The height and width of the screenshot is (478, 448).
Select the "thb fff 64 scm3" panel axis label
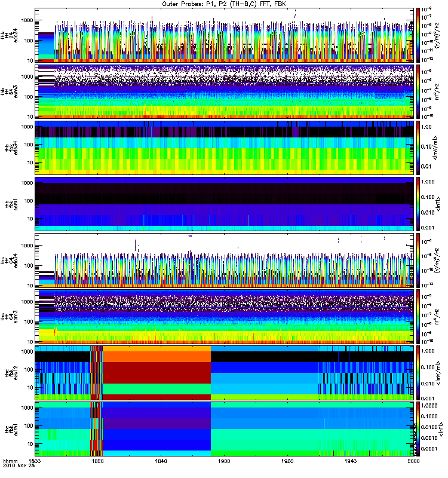(x=9, y=92)
